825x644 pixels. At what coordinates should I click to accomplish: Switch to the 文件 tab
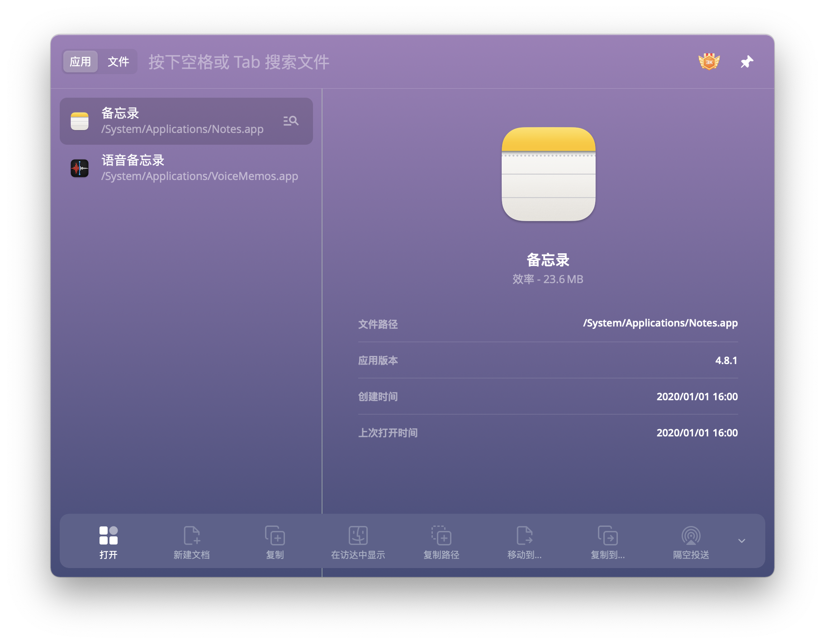point(118,62)
